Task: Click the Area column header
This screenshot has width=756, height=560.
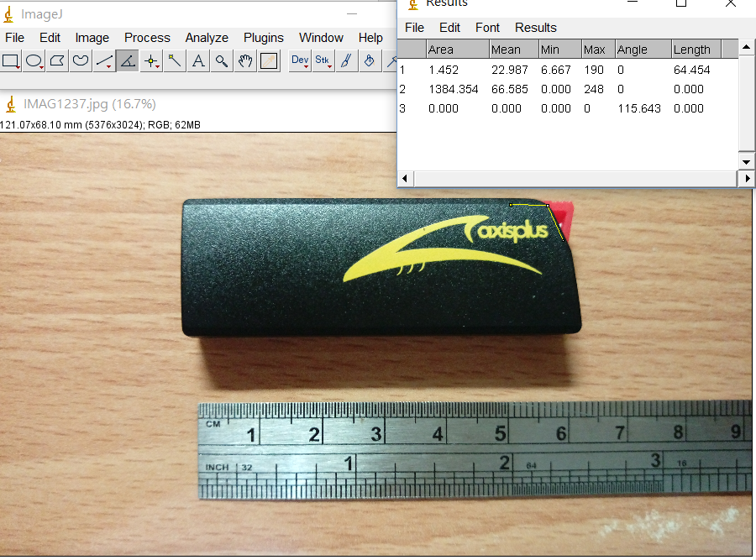Action: (458, 50)
